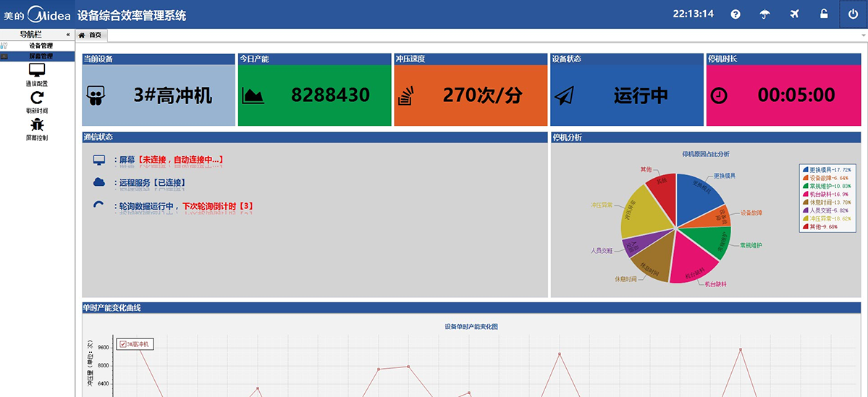The image size is (868, 397).
Task: Click the help question mark icon
Action: [x=736, y=14]
